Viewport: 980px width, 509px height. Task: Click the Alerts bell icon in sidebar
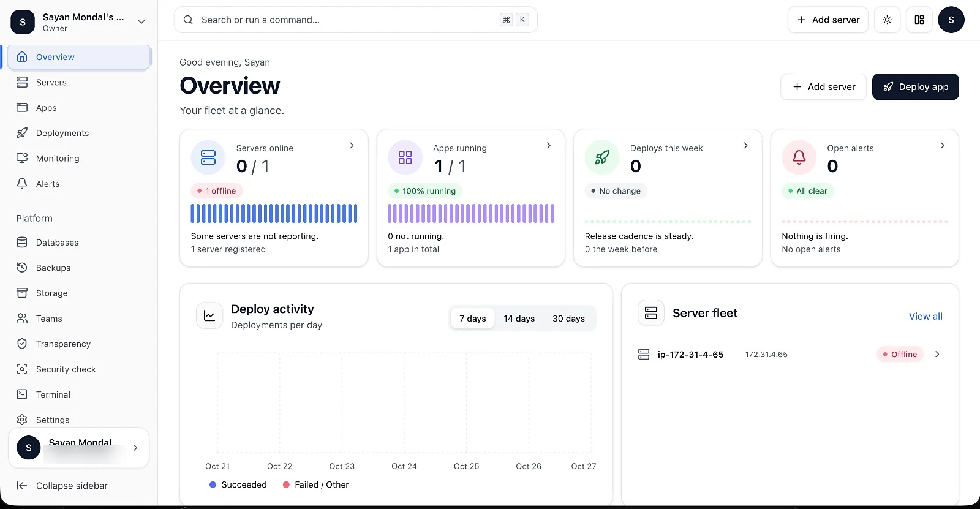click(x=22, y=184)
